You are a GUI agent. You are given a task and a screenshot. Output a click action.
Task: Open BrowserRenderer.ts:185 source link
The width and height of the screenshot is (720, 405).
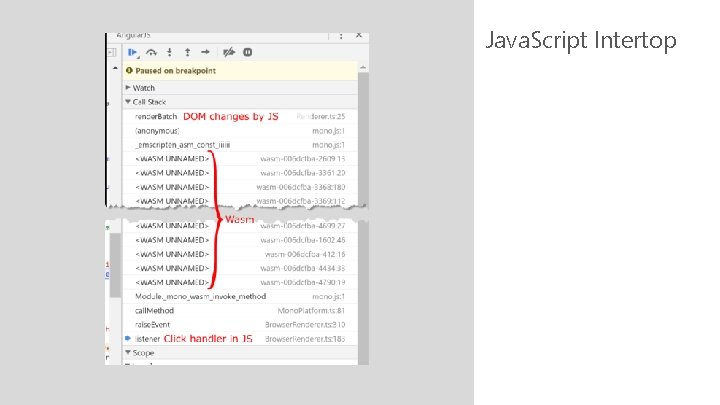[305, 339]
